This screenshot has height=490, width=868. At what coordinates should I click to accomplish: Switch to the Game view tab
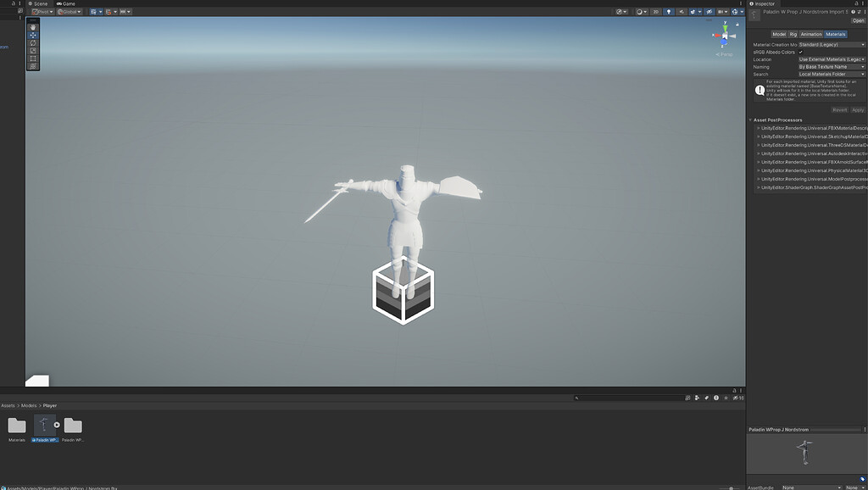(x=66, y=3)
